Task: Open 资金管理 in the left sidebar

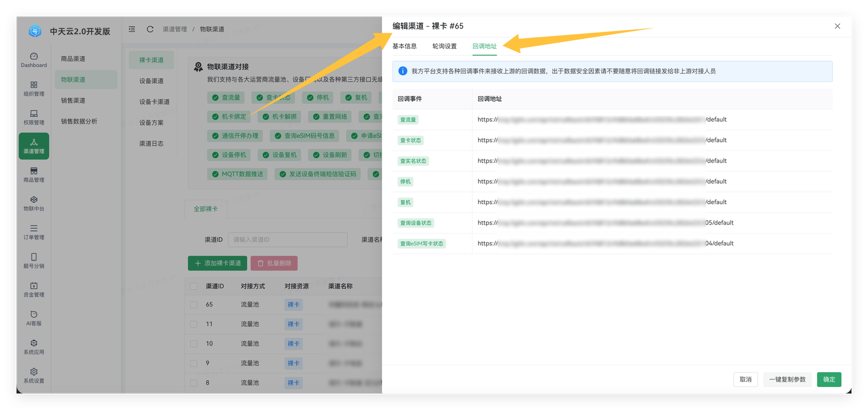Action: pyautogui.click(x=33, y=290)
